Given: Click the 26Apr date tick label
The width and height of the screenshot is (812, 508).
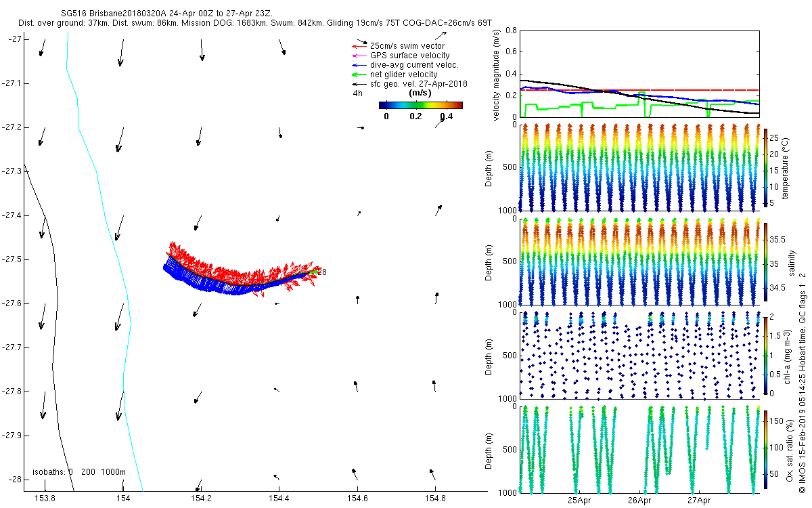Looking at the screenshot, I should (639, 501).
